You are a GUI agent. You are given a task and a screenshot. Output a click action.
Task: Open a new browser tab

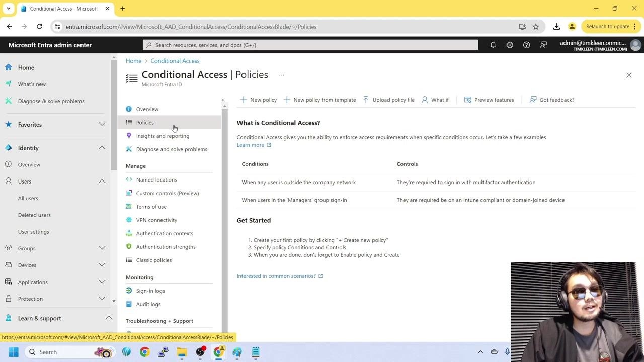tap(122, 9)
